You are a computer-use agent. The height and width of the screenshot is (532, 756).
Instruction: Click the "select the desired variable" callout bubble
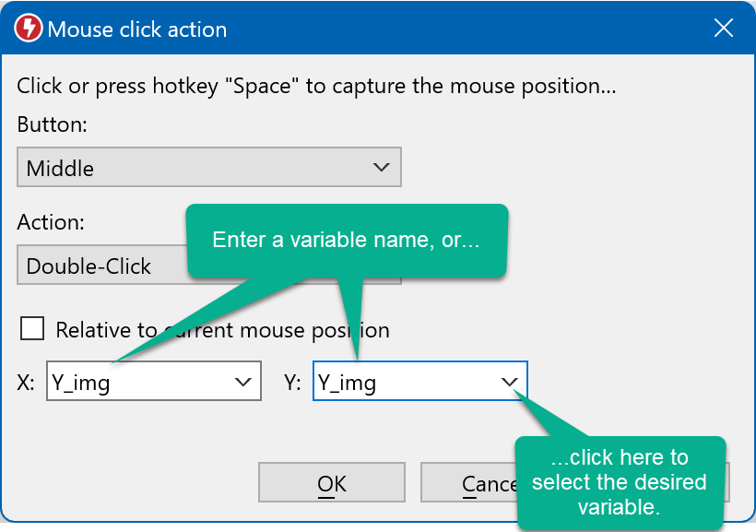(619, 482)
